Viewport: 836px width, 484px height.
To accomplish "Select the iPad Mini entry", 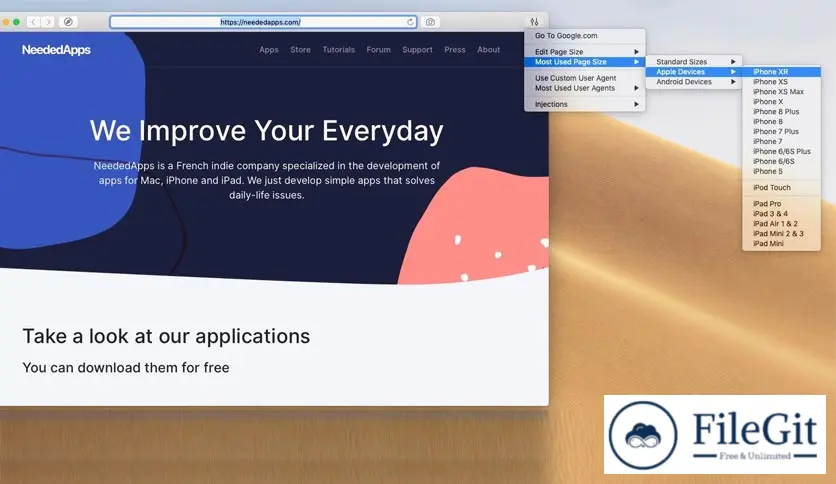I will click(782, 244).
